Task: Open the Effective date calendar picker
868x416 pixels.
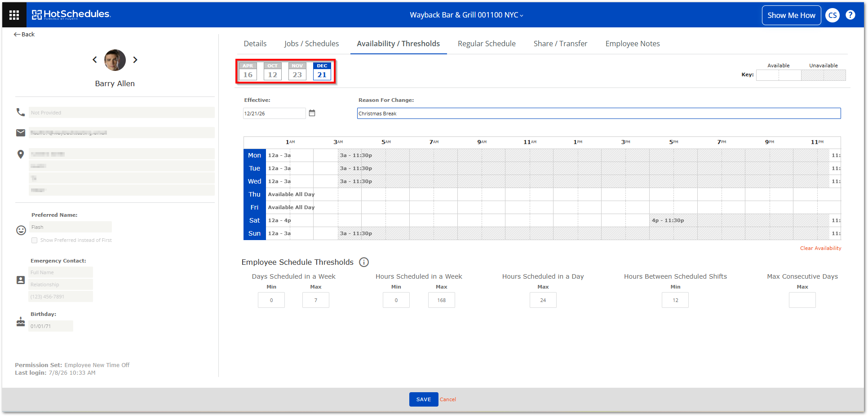Action: coord(312,113)
